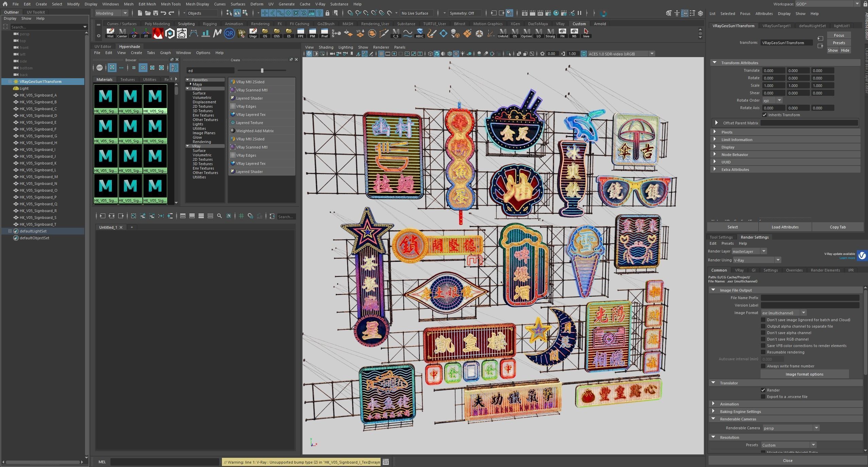The image size is (868, 467).
Task: Open Render Settings clapperboard gear icon
Action: (548, 13)
